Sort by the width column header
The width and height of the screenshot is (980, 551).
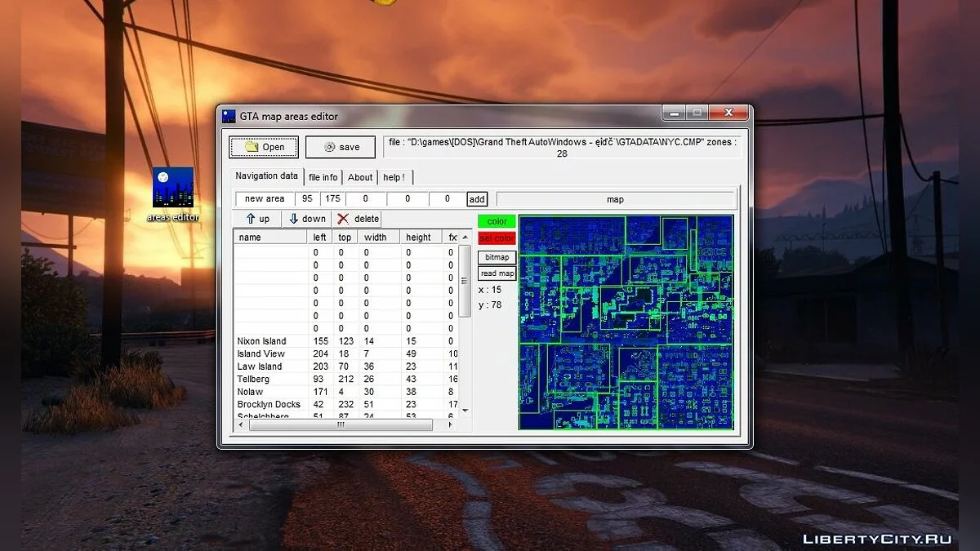(376, 238)
